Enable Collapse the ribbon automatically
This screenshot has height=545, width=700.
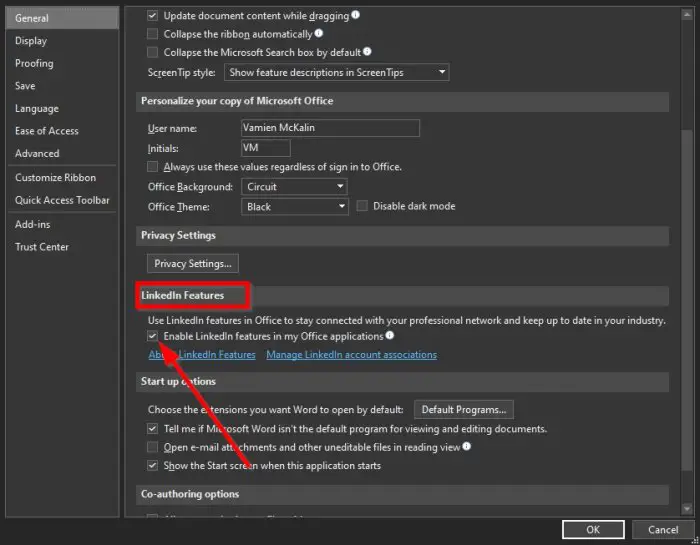pos(152,34)
